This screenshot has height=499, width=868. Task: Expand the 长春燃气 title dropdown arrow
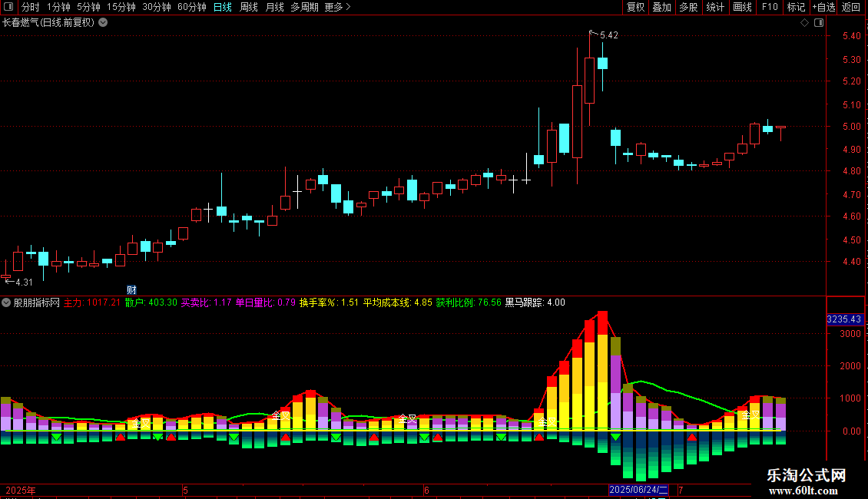click(x=103, y=23)
